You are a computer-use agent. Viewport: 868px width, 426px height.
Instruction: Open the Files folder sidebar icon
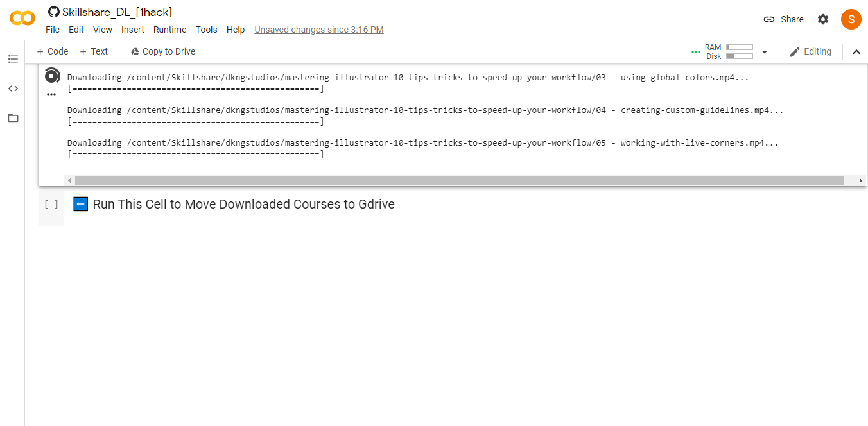coord(13,118)
